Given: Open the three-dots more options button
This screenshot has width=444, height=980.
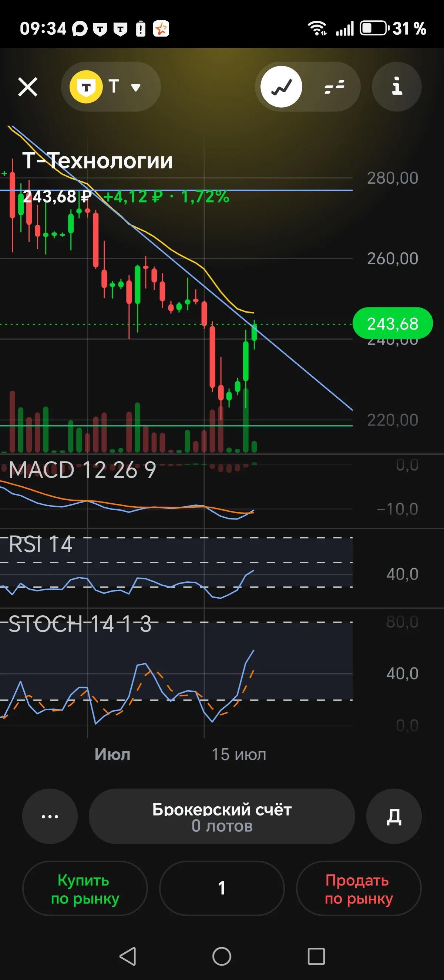Looking at the screenshot, I should (50, 816).
